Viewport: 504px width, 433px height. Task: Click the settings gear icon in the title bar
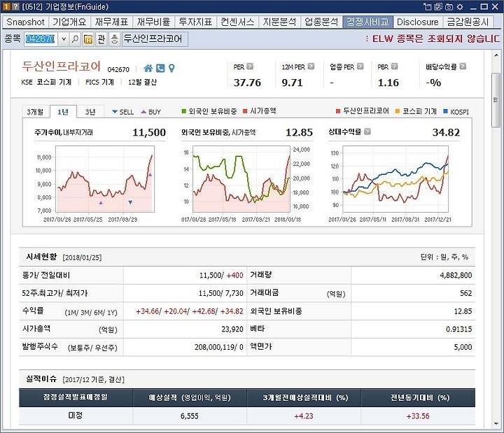[x=460, y=6]
